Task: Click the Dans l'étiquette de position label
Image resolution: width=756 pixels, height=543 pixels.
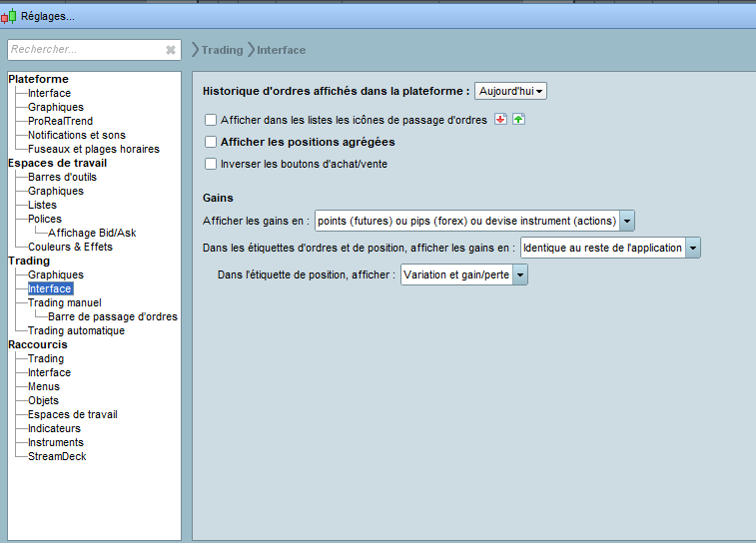Action: coord(307,274)
